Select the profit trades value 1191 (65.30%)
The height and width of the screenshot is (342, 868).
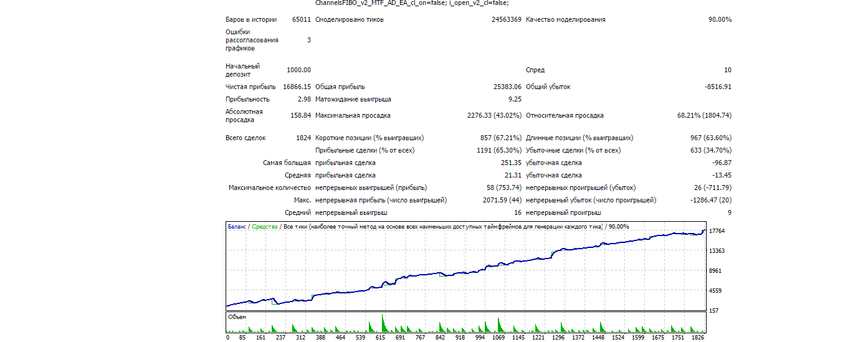[499, 150]
